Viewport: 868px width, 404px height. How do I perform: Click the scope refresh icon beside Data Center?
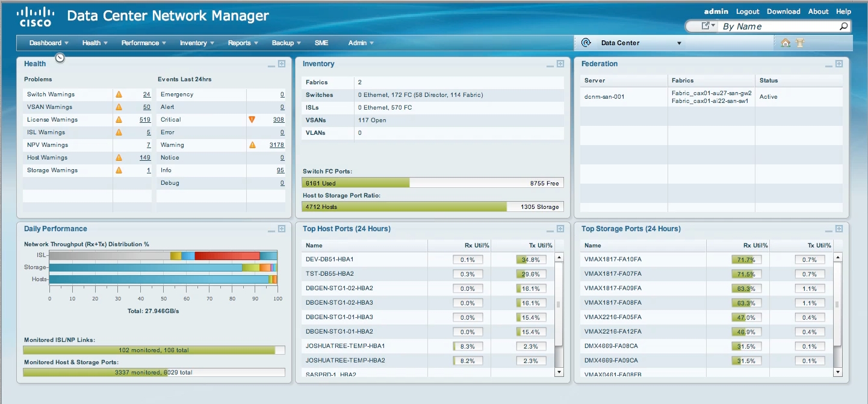point(586,43)
